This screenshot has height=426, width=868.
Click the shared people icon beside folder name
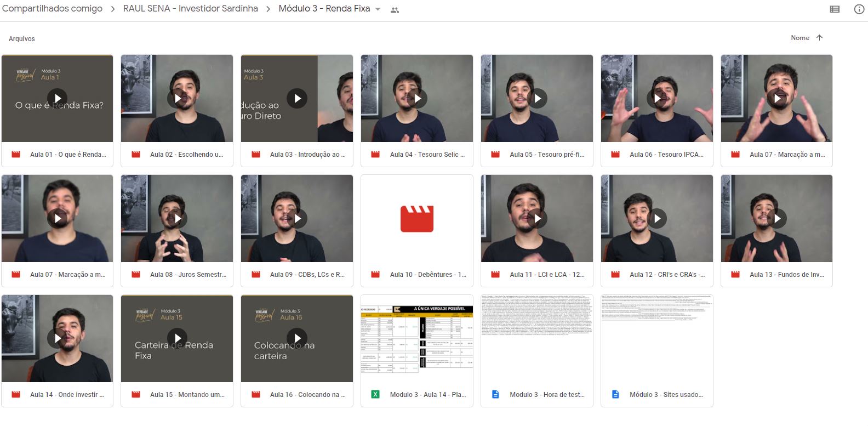point(395,10)
